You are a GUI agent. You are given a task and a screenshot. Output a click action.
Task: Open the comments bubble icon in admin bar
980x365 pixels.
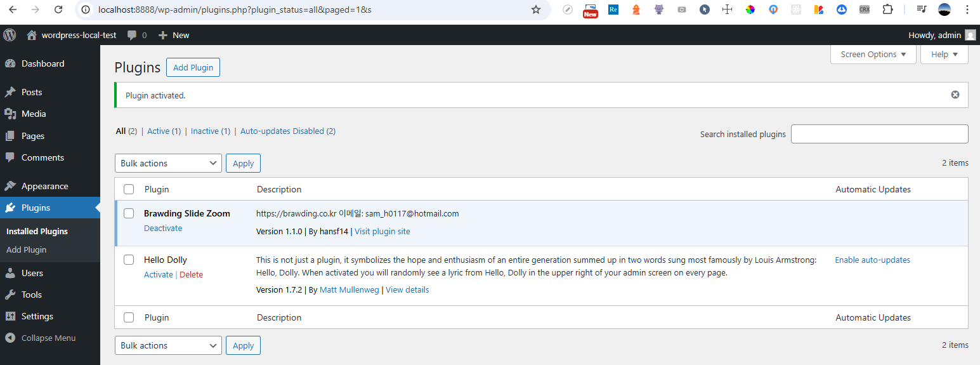coord(132,36)
